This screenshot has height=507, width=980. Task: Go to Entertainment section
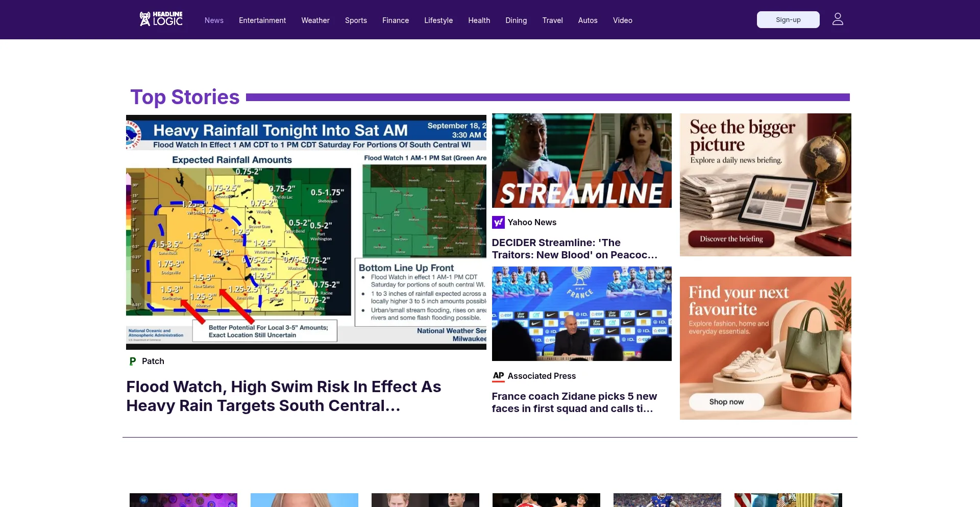coord(262,20)
